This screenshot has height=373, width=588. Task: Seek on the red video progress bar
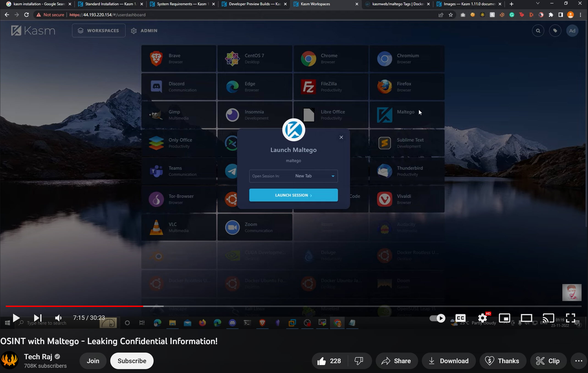pos(73,306)
